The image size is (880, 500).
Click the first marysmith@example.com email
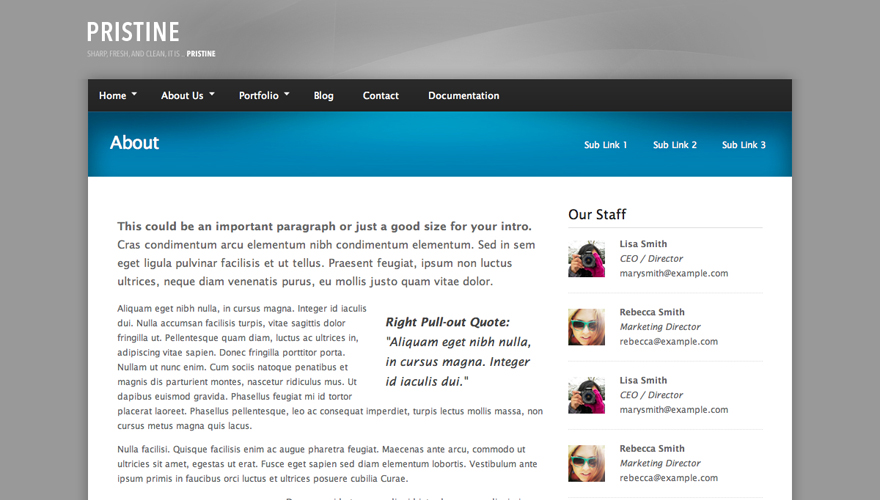tap(673, 273)
